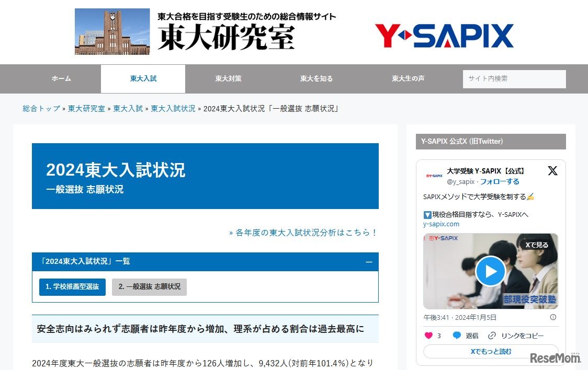Open the 東大生の声 navigation menu

(x=407, y=78)
